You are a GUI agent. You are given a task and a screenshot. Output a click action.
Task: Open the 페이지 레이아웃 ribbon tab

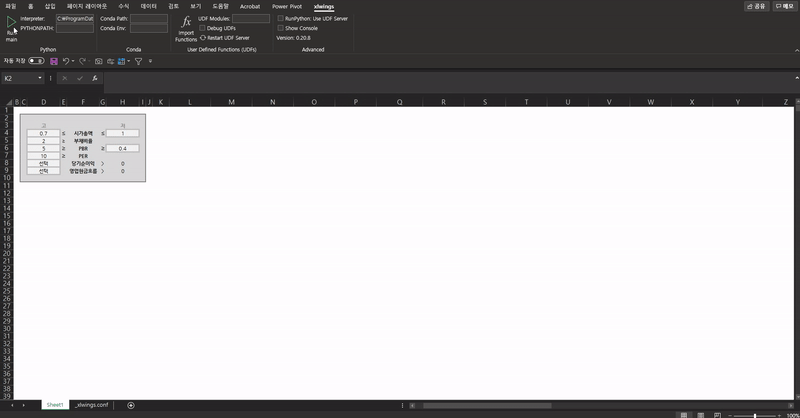click(87, 6)
